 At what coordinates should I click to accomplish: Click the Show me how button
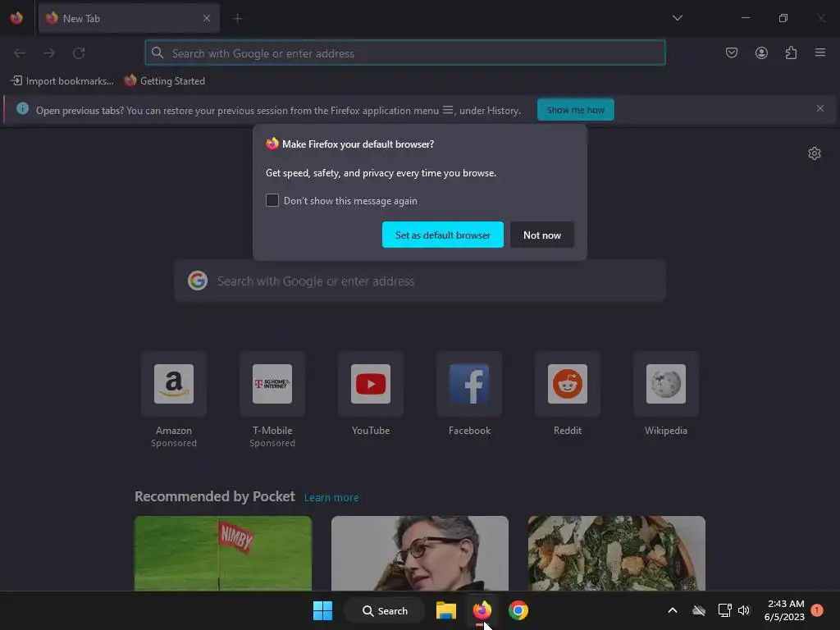pos(575,110)
